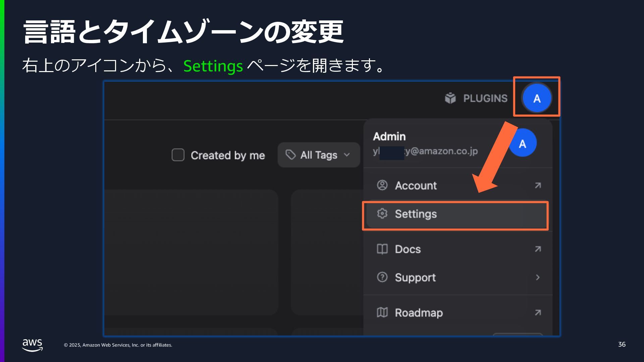The height and width of the screenshot is (362, 644).
Task: Click the PLUGINS cube icon
Action: point(450,98)
